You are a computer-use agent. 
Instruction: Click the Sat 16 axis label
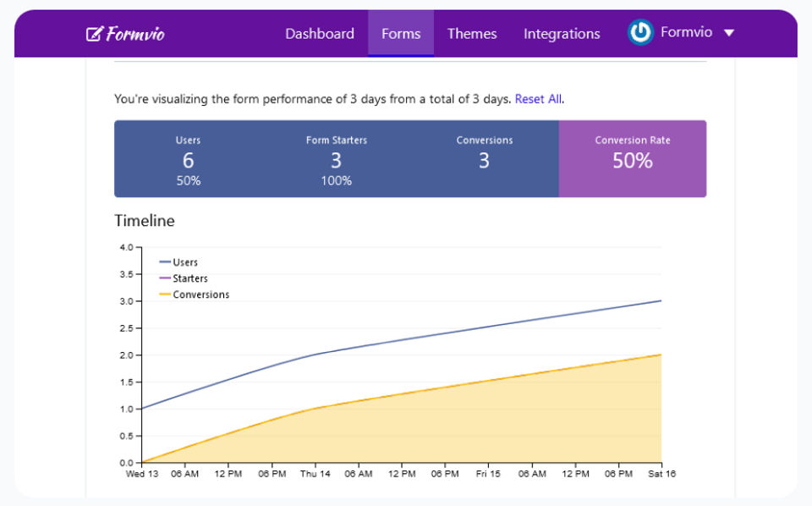661,473
